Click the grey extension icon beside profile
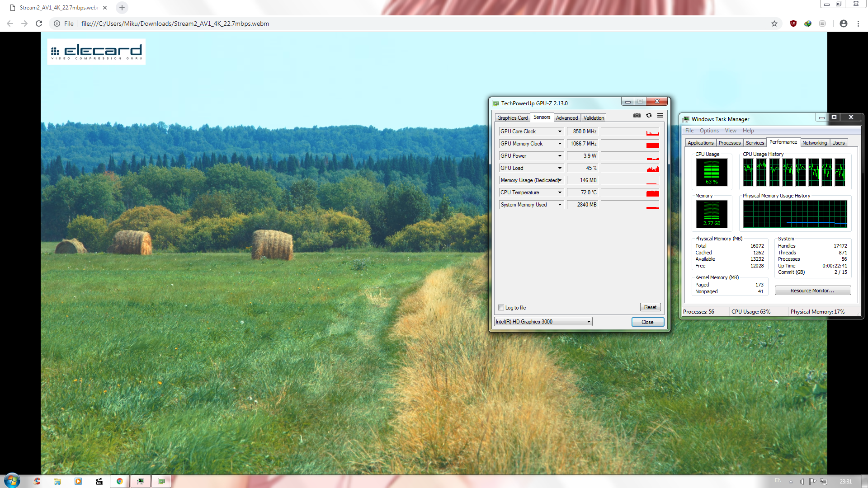 [822, 23]
